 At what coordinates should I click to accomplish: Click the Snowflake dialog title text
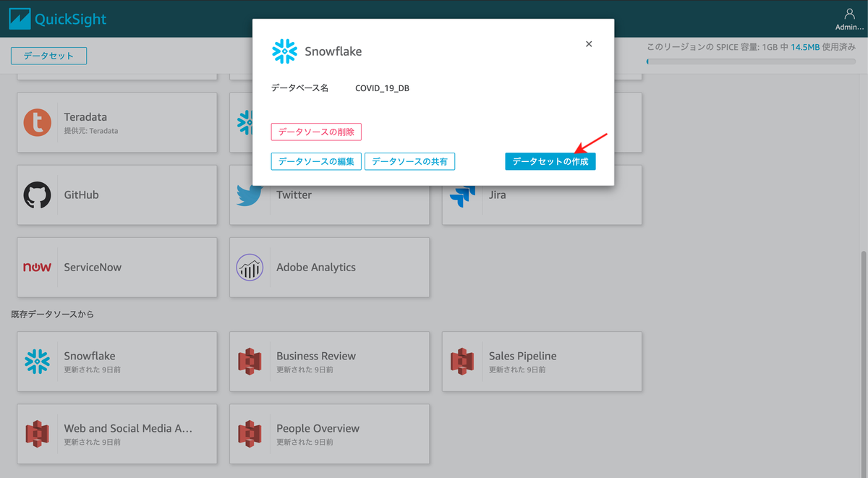[333, 51]
